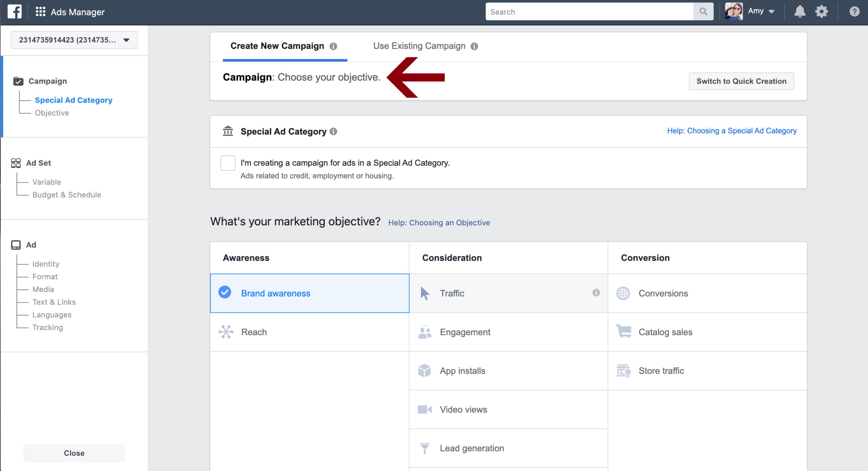Open the ad account selector dropdown
868x471 pixels.
point(74,40)
